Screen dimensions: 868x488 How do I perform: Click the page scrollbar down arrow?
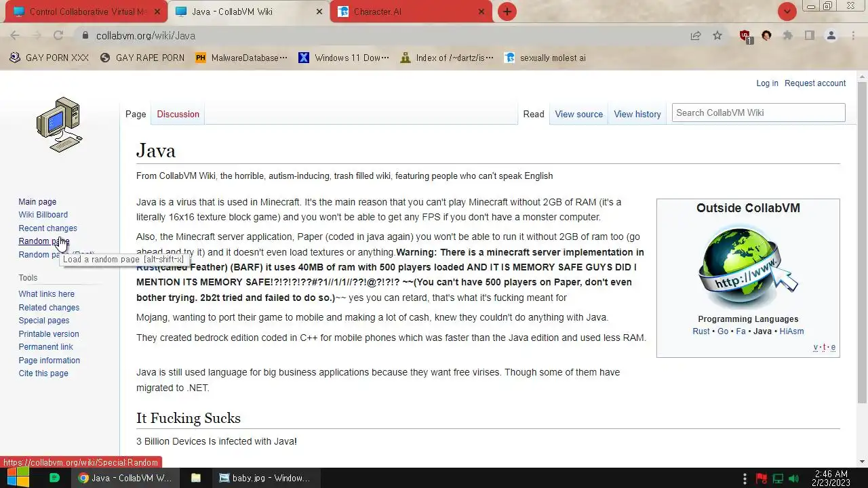[x=862, y=462]
